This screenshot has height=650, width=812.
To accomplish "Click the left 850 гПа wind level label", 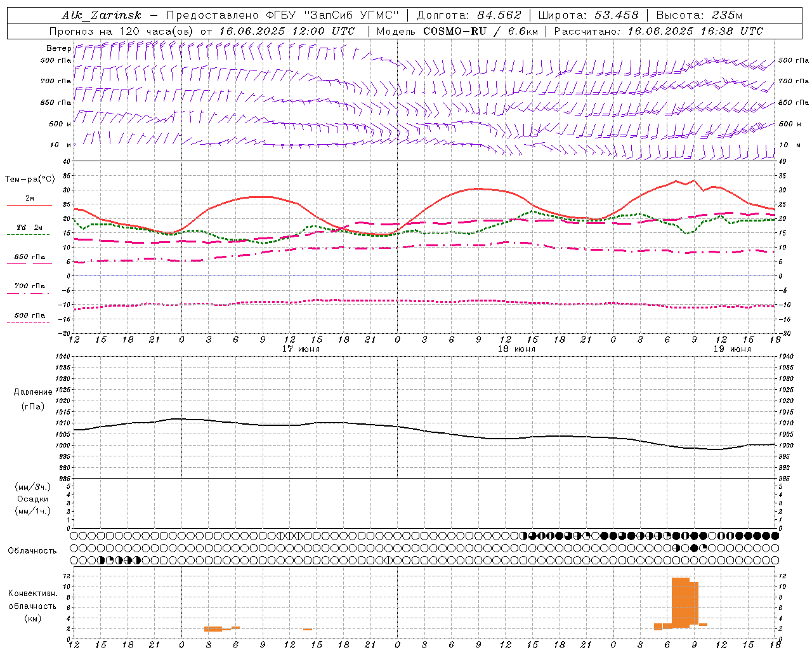I will pos(56,102).
